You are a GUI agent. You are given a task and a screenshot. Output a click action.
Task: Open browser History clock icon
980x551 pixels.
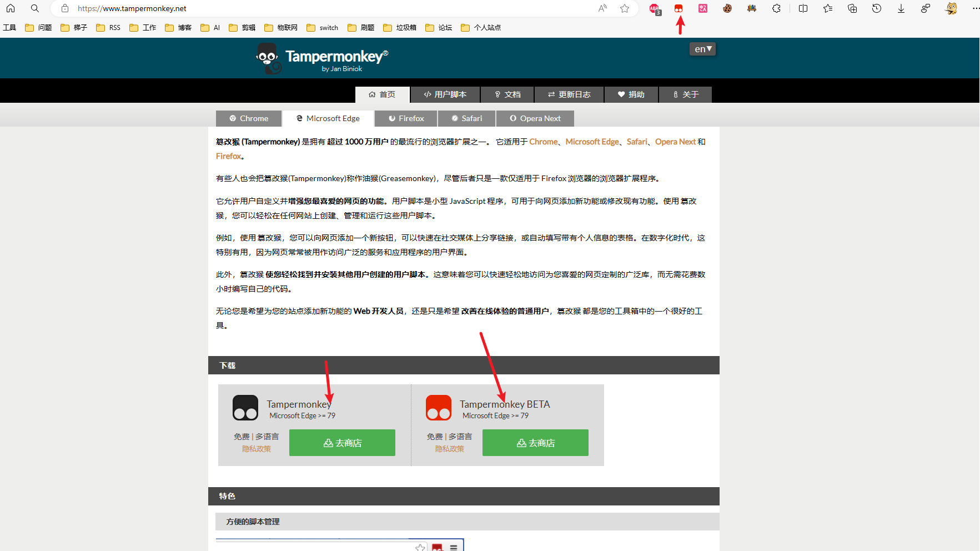(x=876, y=8)
